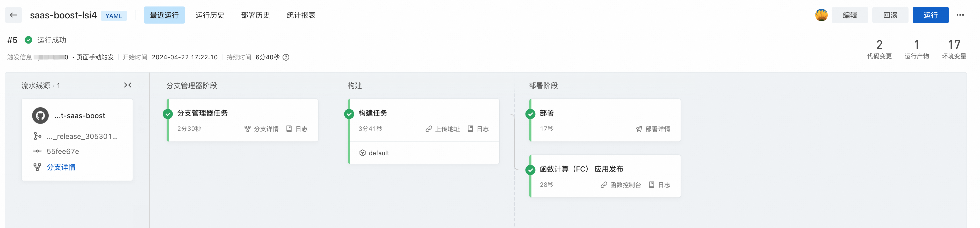Image resolution: width=980 pixels, height=228 pixels.
Task: Click the 运行 button
Action: (930, 15)
